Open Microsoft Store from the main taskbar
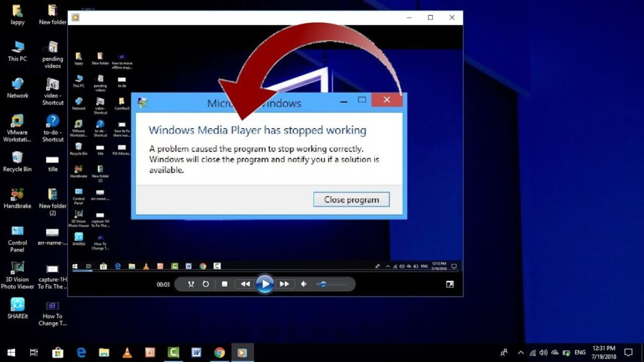 [57, 353]
